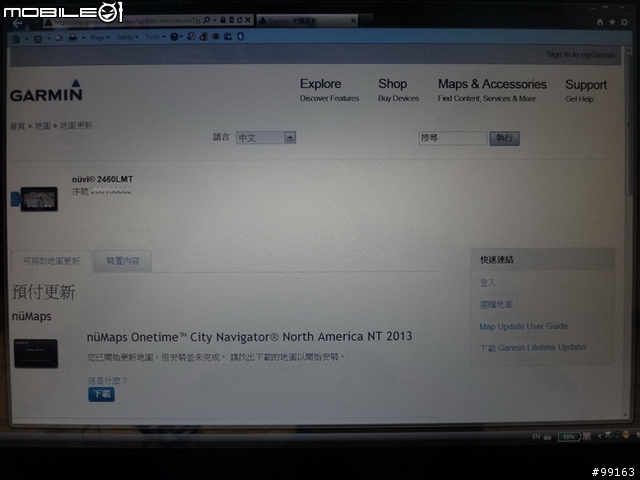Click Sign In to myGarmin link
The width and height of the screenshot is (640, 480).
[580, 54]
